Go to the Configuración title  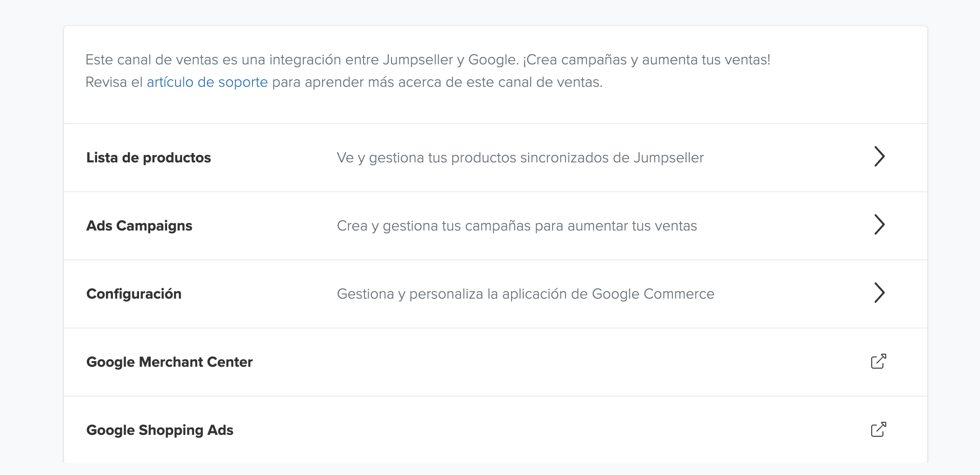[x=134, y=294]
